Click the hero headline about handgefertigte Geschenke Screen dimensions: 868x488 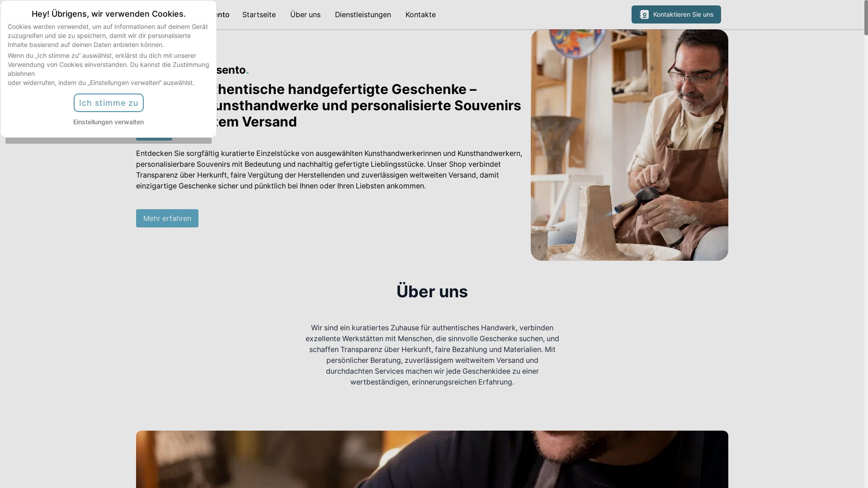(x=367, y=105)
